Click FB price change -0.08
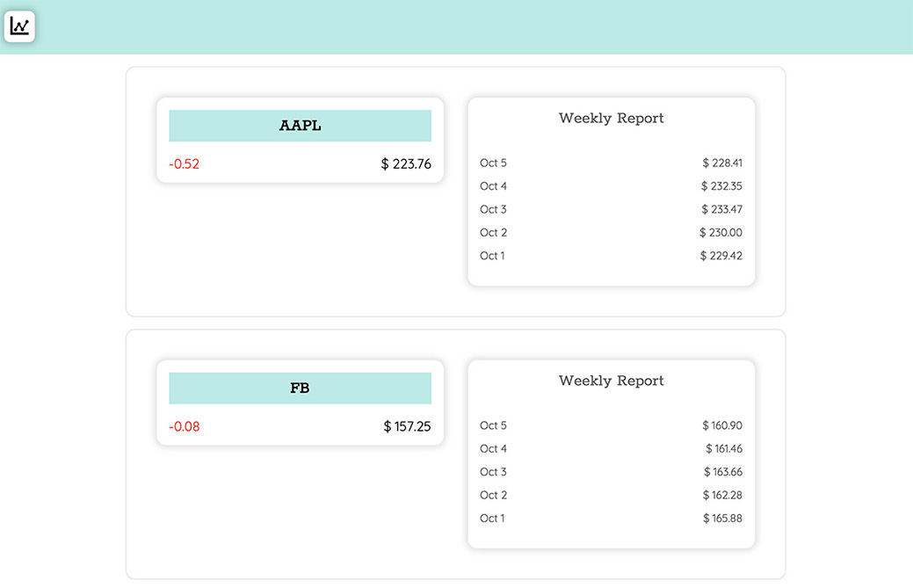This screenshot has width=913, height=588. pyautogui.click(x=184, y=427)
